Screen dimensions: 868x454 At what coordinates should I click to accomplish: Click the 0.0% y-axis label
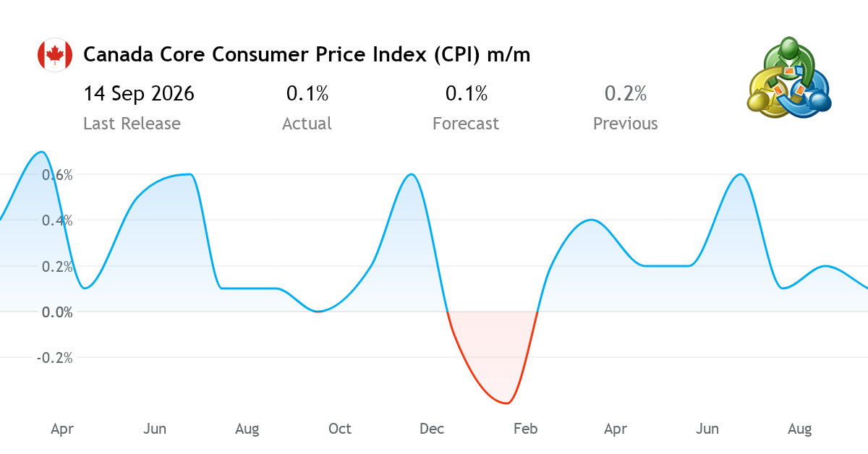coord(57,312)
